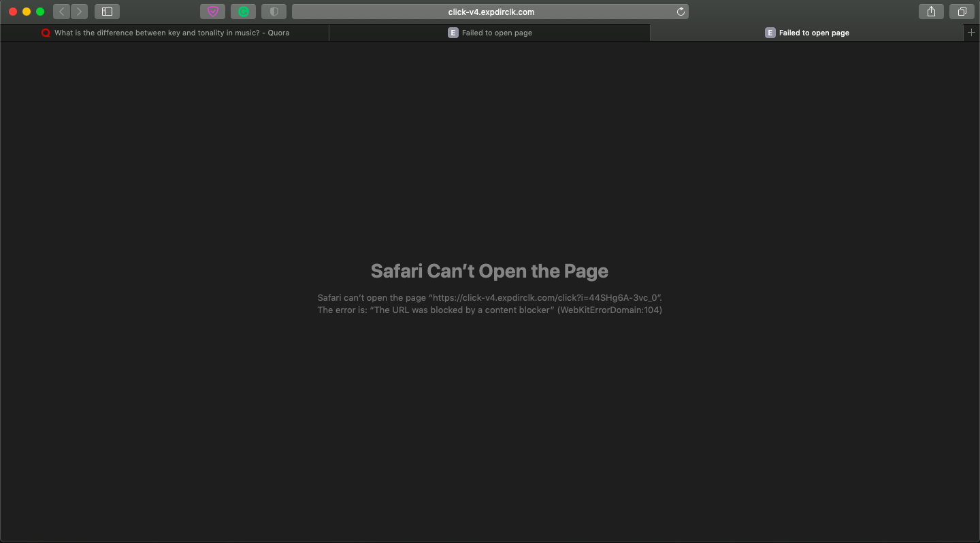The width and height of the screenshot is (980, 543).
Task: Open the gray shield content blocker extension
Action: [x=274, y=12]
